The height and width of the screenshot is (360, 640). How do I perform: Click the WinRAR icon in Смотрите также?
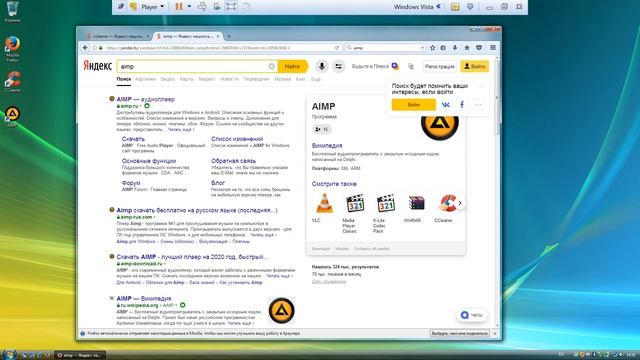416,203
